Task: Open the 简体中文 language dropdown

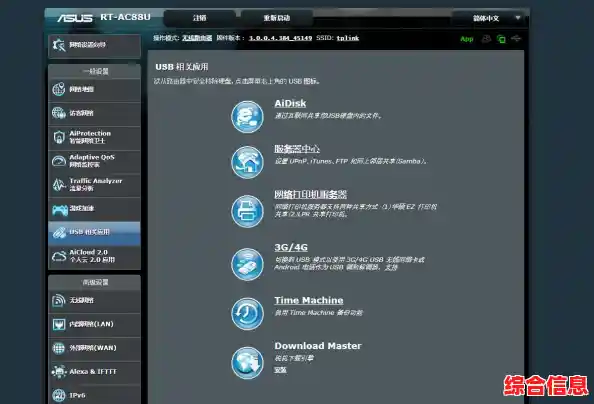Action: coord(491,18)
